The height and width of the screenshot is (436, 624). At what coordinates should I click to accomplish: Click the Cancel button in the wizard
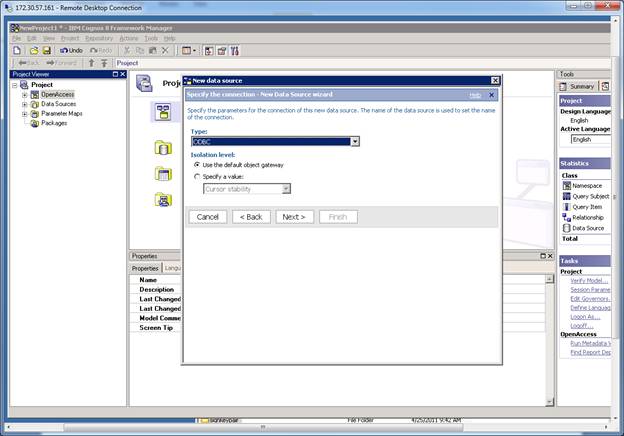(208, 216)
